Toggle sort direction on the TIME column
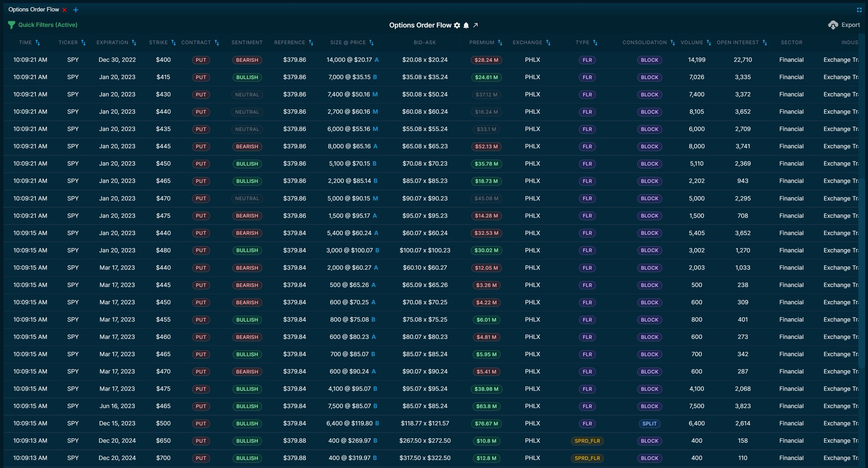Image resolution: width=868 pixels, height=468 pixels. click(x=39, y=42)
